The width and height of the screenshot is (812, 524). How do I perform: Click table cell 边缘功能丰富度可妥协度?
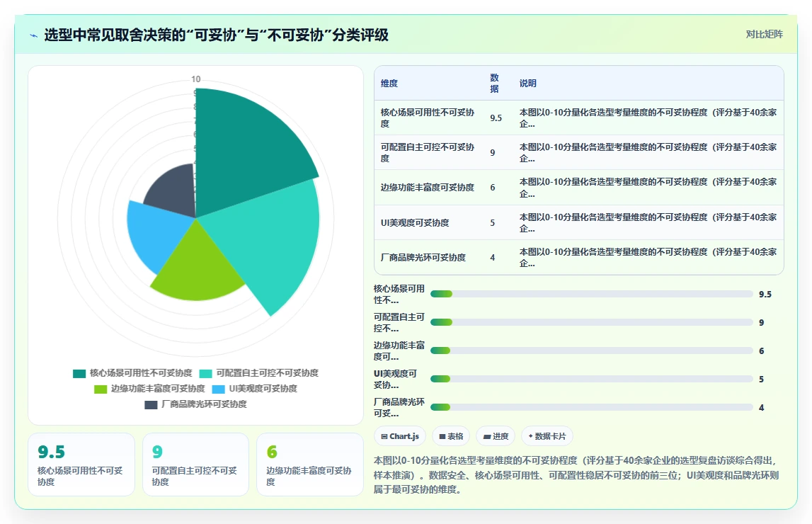[428, 188]
